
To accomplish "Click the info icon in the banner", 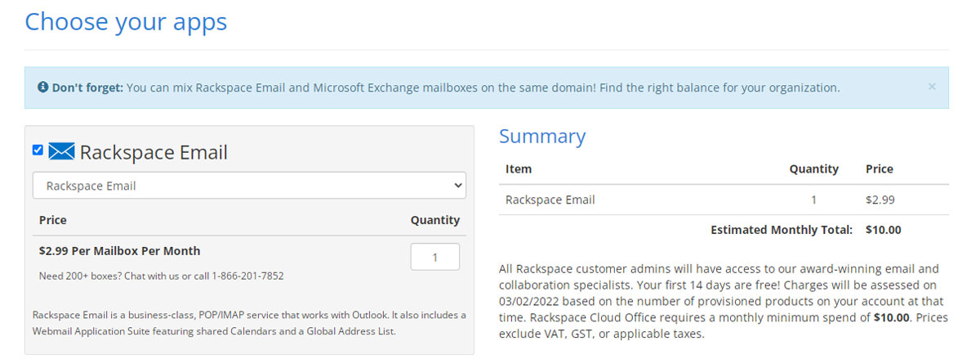I will (42, 87).
